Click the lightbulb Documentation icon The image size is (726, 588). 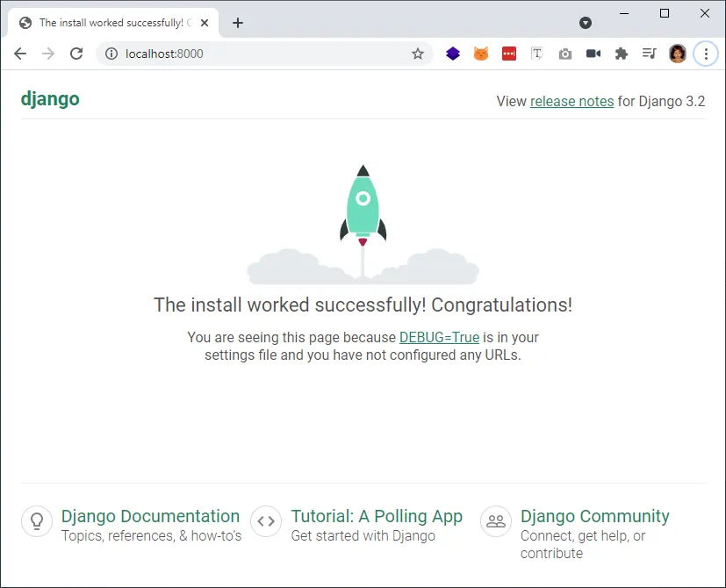[x=37, y=521]
